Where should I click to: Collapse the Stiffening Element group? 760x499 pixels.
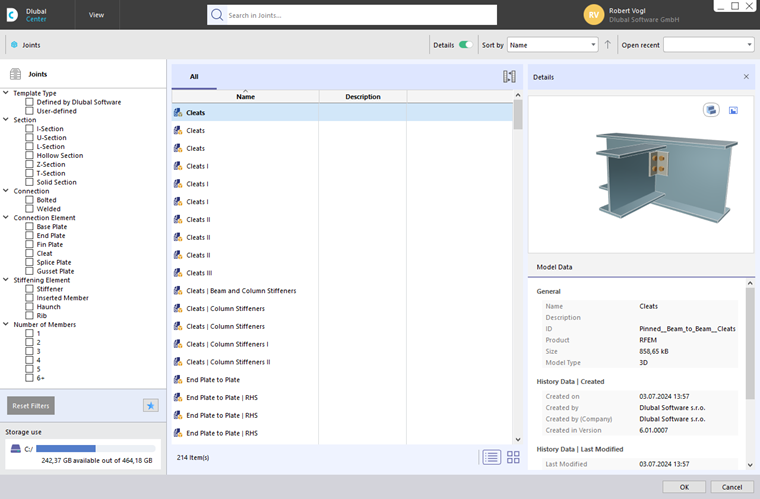(6, 280)
